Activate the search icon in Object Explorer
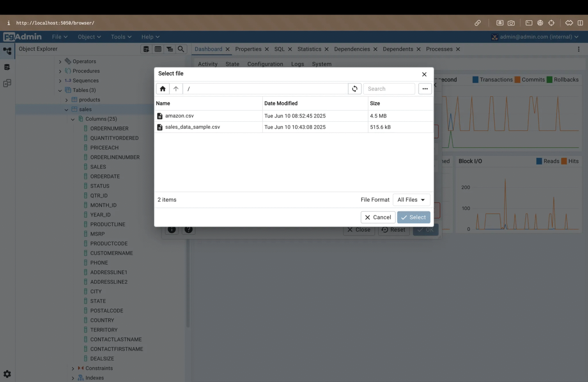 (x=181, y=49)
